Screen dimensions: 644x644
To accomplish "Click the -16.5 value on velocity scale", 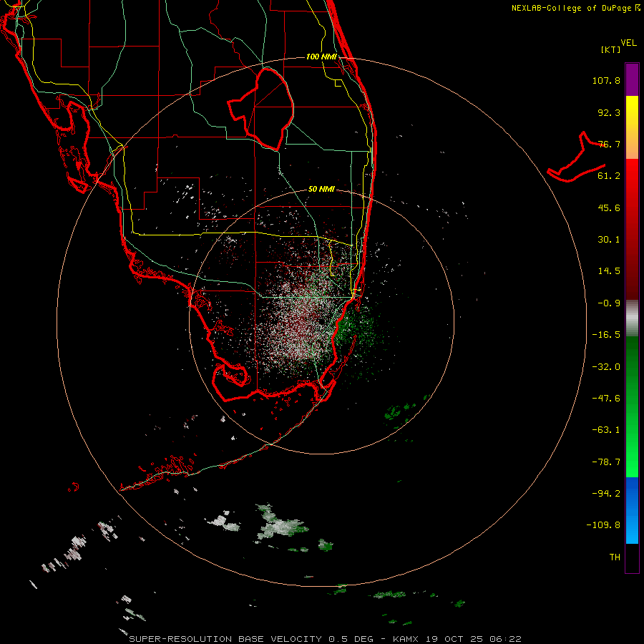I will click(x=606, y=335).
